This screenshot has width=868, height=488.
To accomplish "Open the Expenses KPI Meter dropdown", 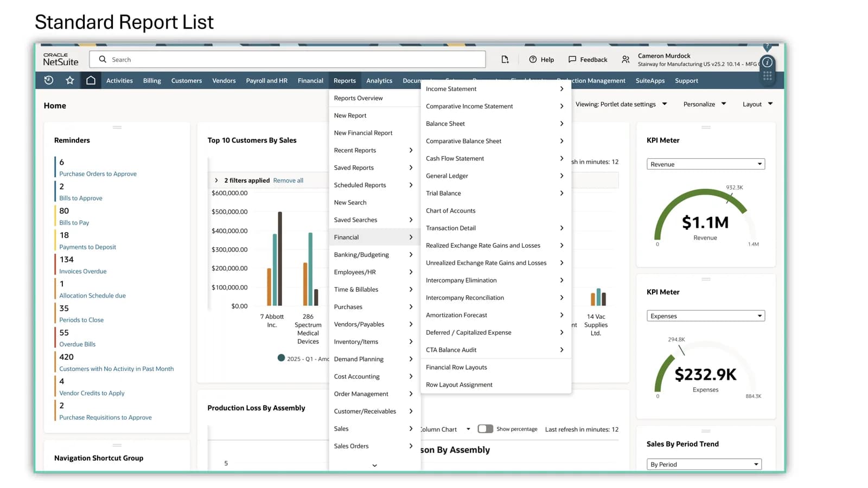I will click(706, 316).
